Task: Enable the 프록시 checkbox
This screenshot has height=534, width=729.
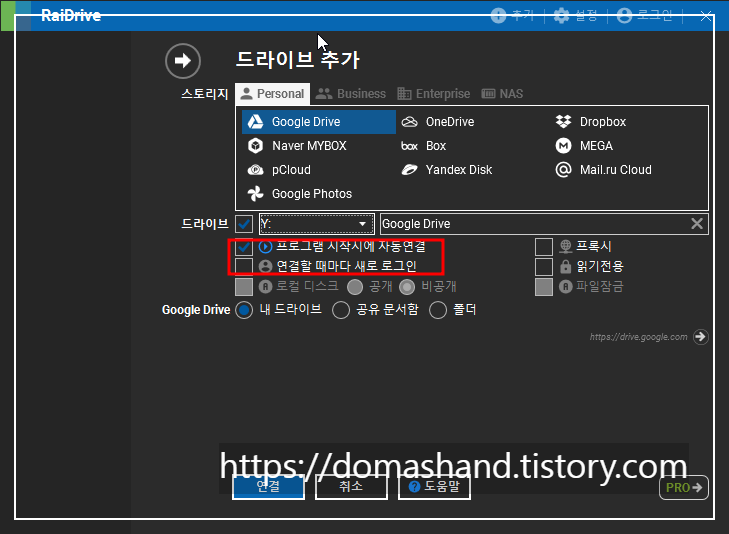Action: click(x=543, y=247)
